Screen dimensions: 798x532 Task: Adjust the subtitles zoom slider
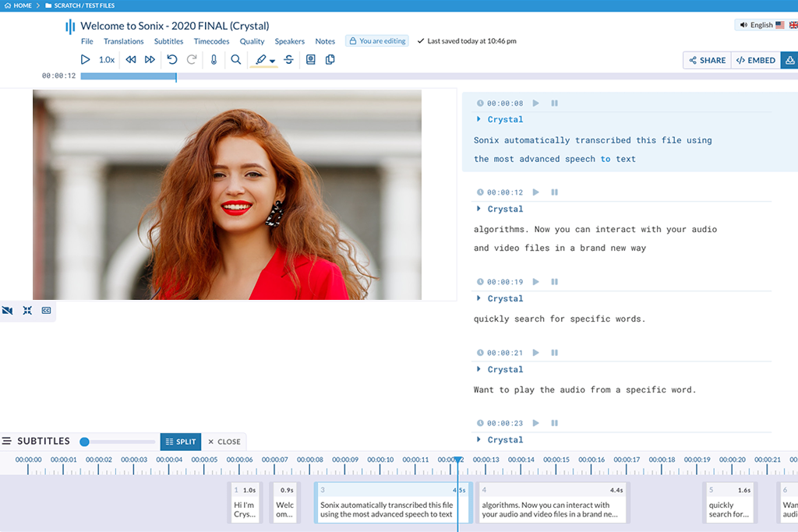pyautogui.click(x=84, y=442)
